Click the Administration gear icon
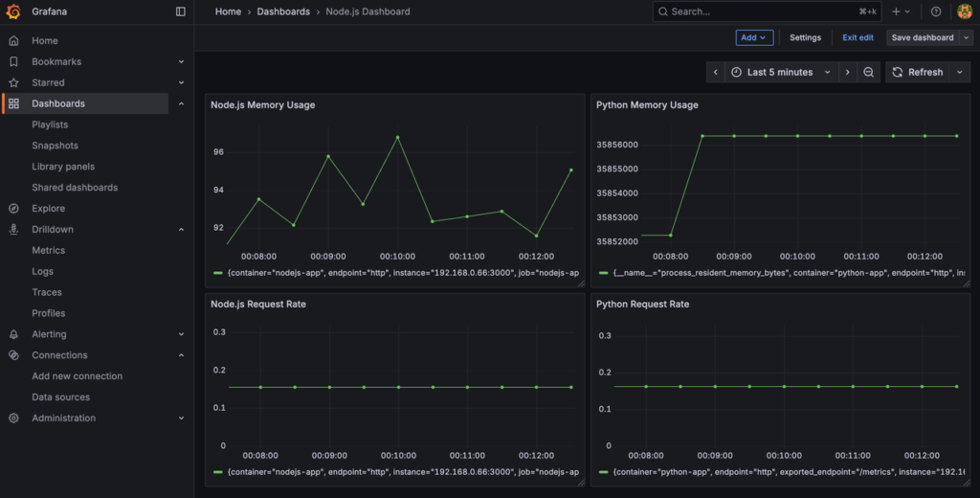Image resolution: width=980 pixels, height=498 pixels. click(x=13, y=418)
